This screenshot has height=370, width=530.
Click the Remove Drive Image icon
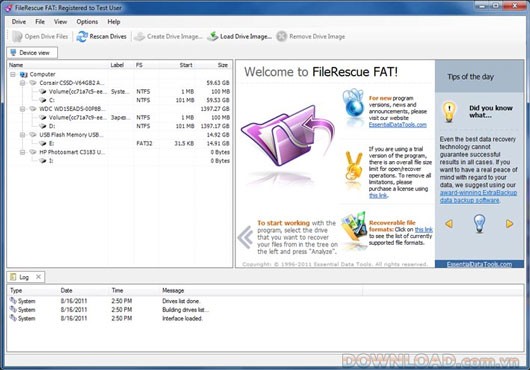click(x=282, y=36)
